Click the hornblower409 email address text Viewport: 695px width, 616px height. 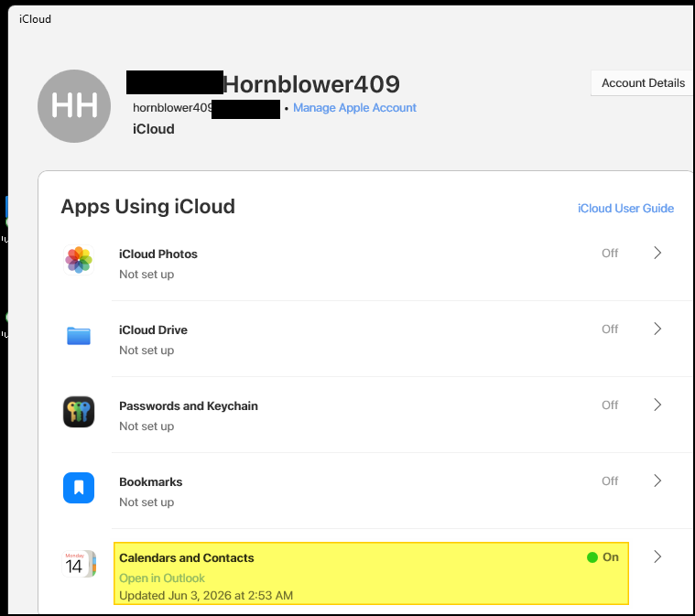point(172,108)
